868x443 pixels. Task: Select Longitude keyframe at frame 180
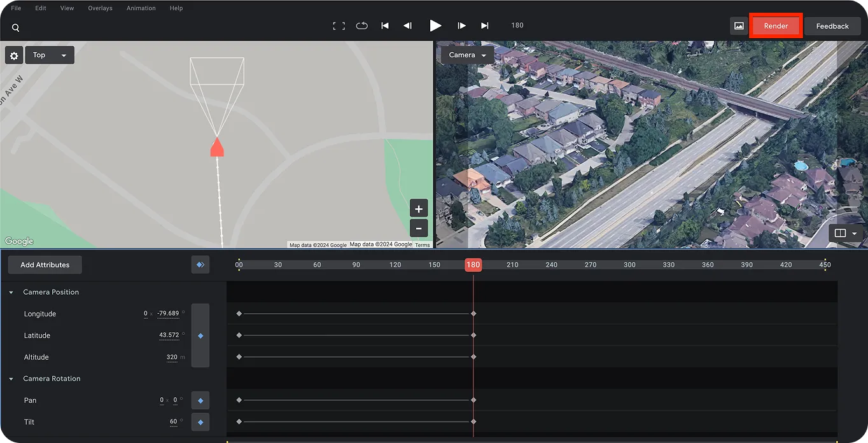(473, 314)
